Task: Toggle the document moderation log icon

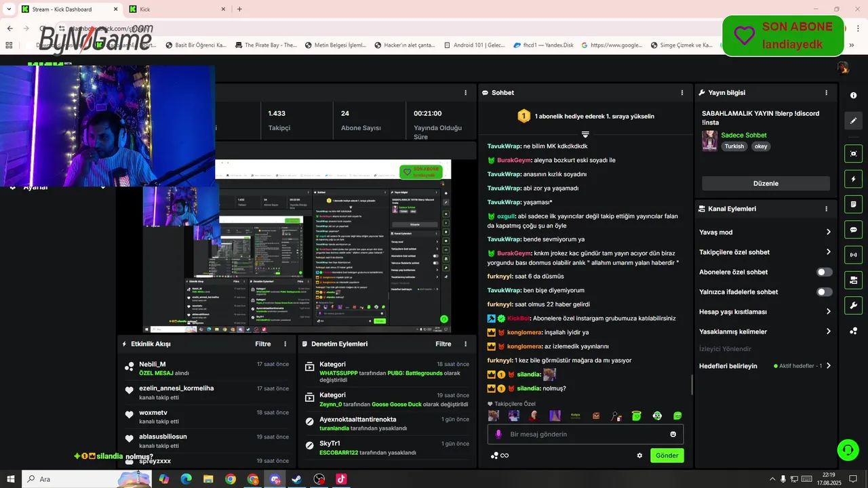Action: click(853, 204)
